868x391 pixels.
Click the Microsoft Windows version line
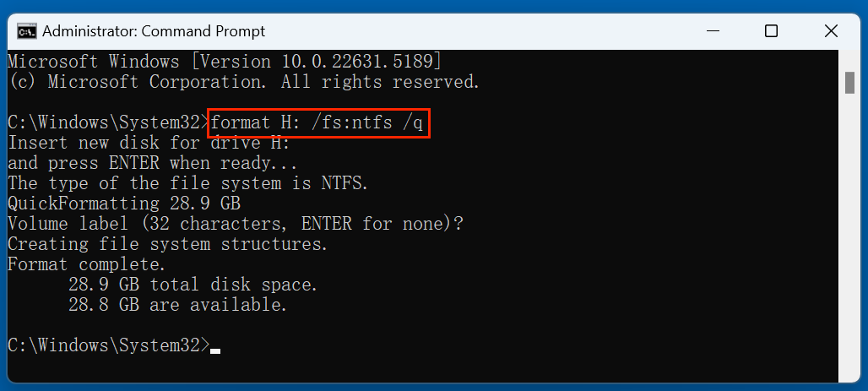click(224, 62)
